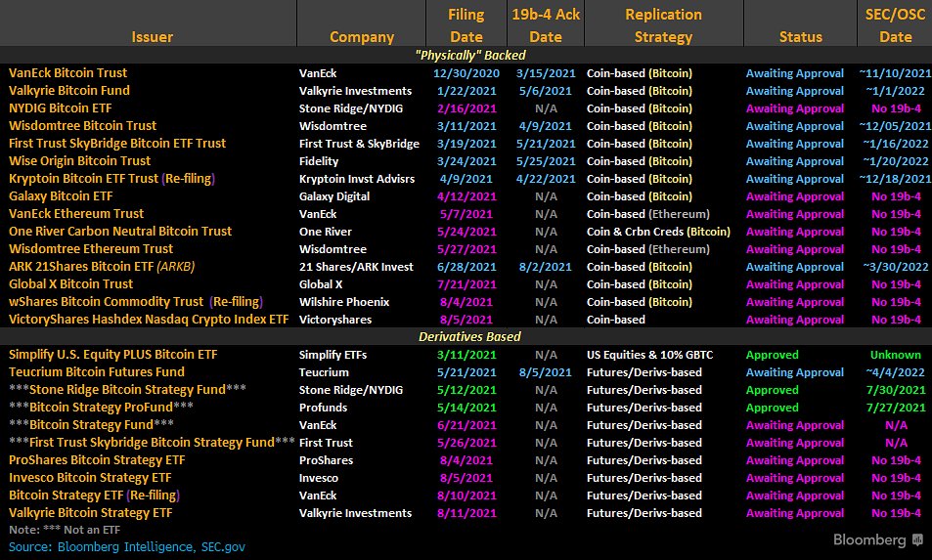Sort by the Filing Date column header

466,25
